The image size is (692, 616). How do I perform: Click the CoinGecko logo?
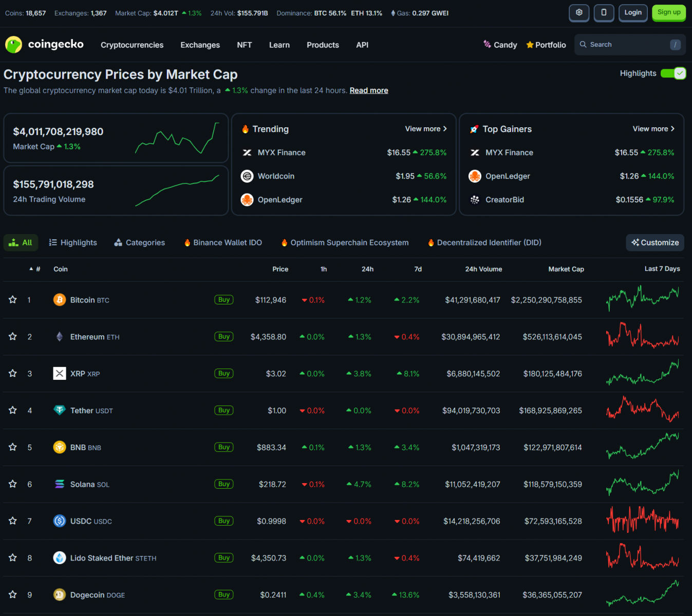(44, 45)
